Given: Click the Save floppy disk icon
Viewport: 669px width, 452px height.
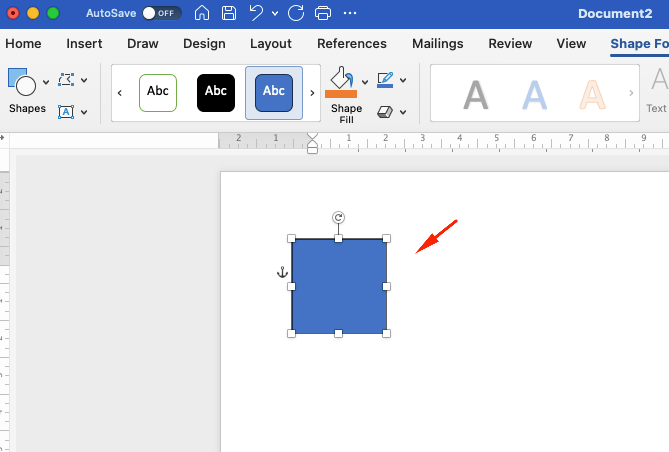Looking at the screenshot, I should click(x=229, y=13).
